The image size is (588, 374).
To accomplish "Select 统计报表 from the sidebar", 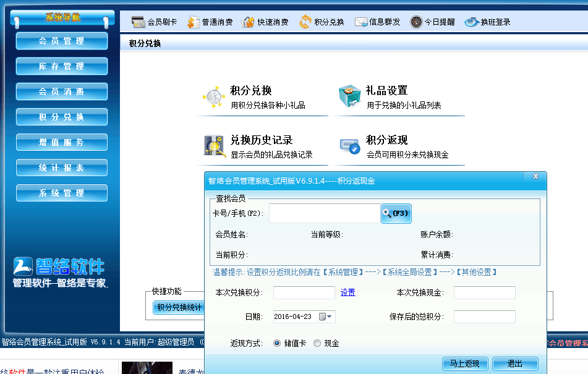I will [62, 168].
